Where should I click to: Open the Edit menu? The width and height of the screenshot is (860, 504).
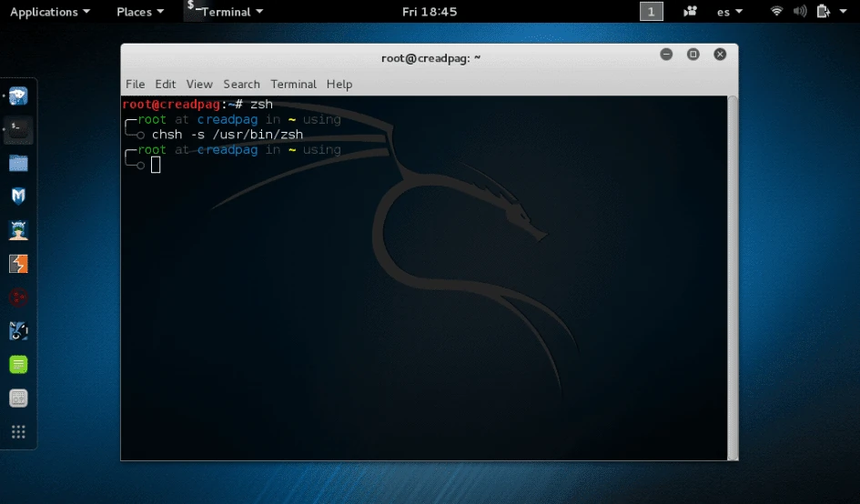[x=165, y=84]
